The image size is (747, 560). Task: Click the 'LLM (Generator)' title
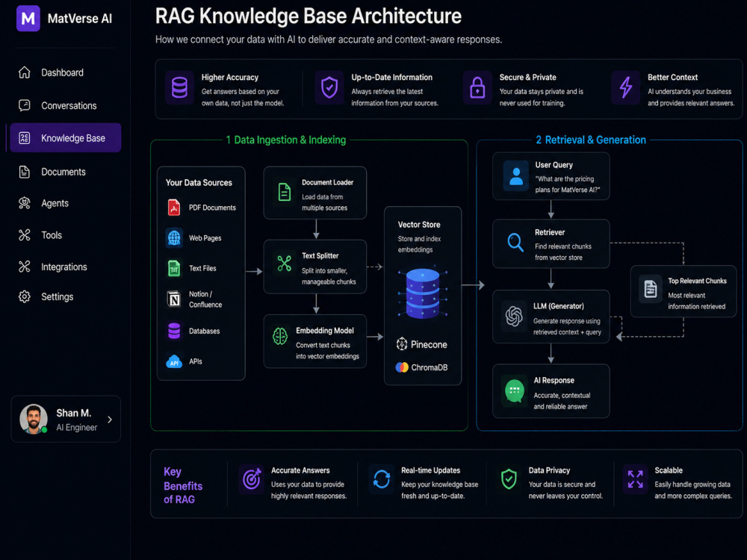tap(559, 306)
